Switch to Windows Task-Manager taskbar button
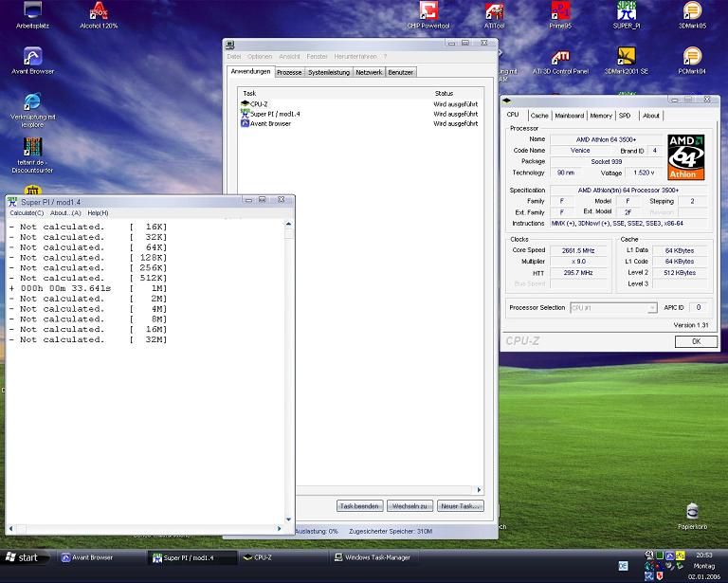Viewport: 728px width, 583px height. point(374,557)
